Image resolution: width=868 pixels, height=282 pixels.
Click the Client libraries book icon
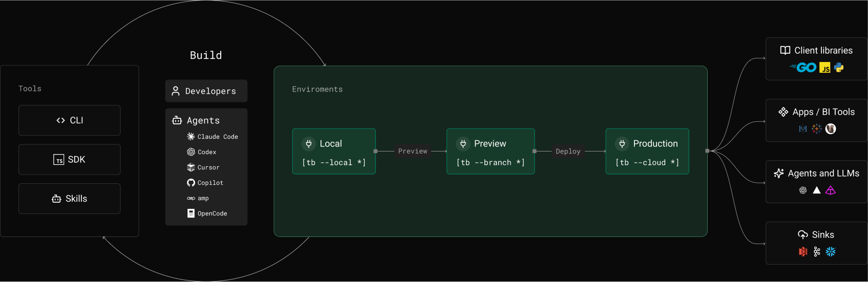tap(785, 50)
